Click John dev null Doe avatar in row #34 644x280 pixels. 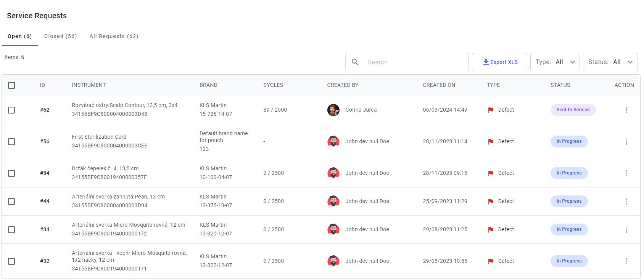tap(333, 230)
